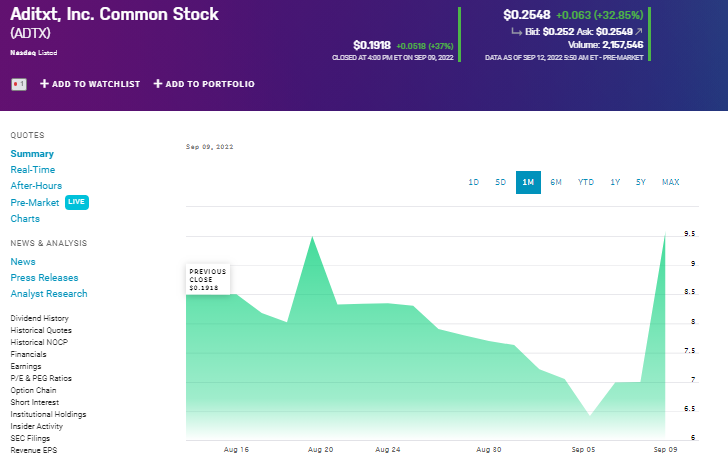Click the bid/ask arrow icon
This screenshot has height=470, width=728.
click(x=639, y=32)
